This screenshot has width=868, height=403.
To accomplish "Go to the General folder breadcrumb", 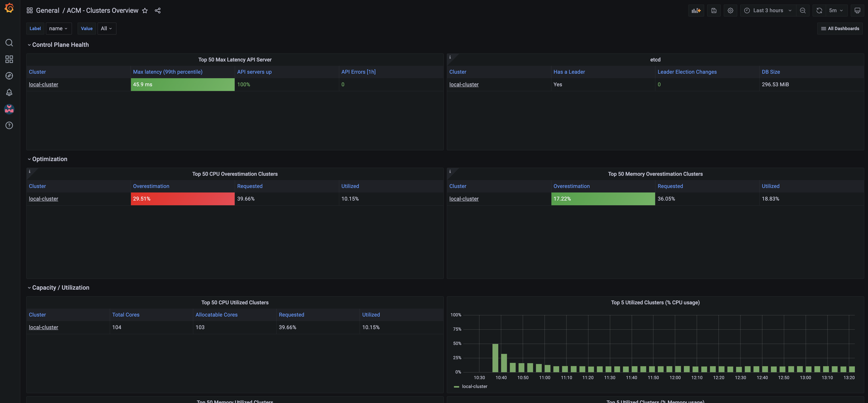I will point(48,11).
